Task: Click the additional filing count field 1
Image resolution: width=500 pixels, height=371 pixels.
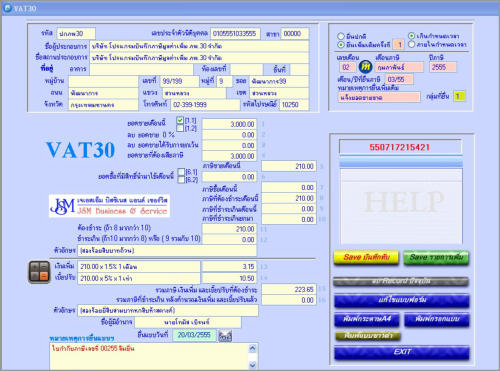Action: pos(398,44)
